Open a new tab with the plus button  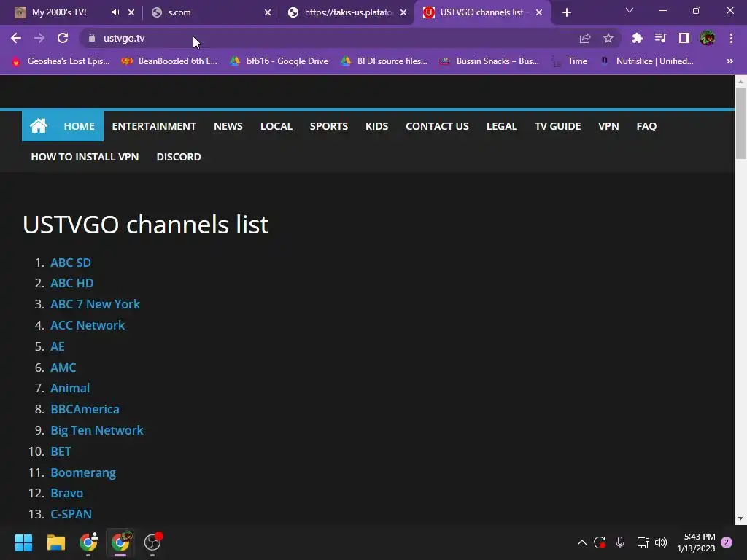566,12
